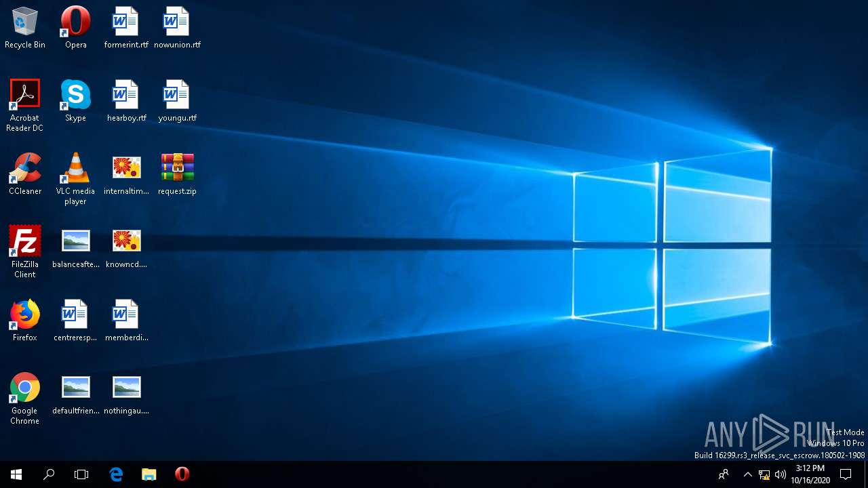The image size is (868, 488).
Task: Select the knowncd... image file
Action: (126, 247)
